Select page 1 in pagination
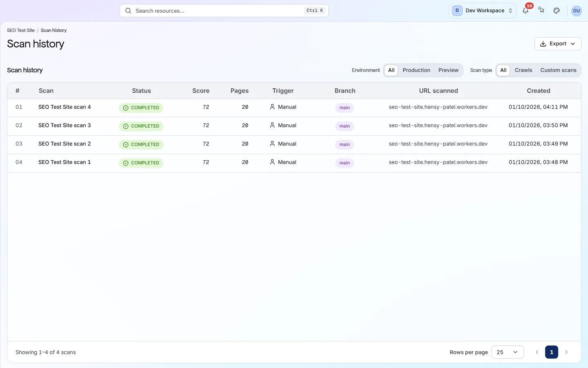Image resolution: width=588 pixels, height=368 pixels. point(552,352)
